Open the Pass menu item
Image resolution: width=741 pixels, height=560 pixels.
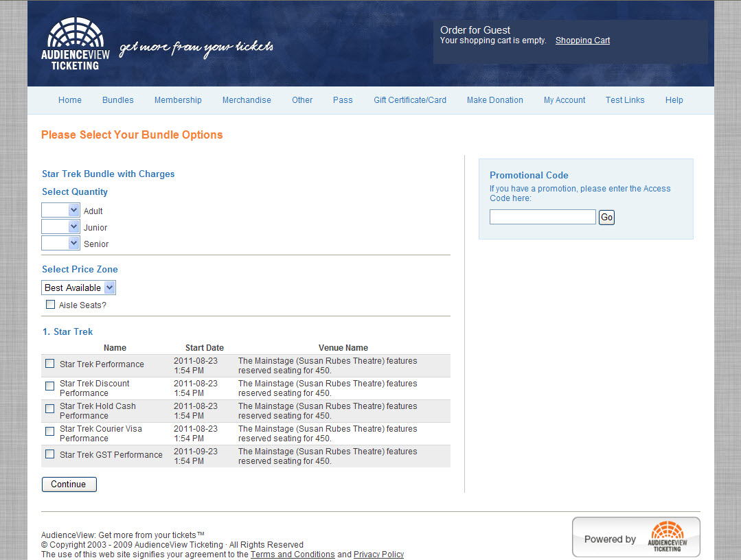tap(343, 100)
